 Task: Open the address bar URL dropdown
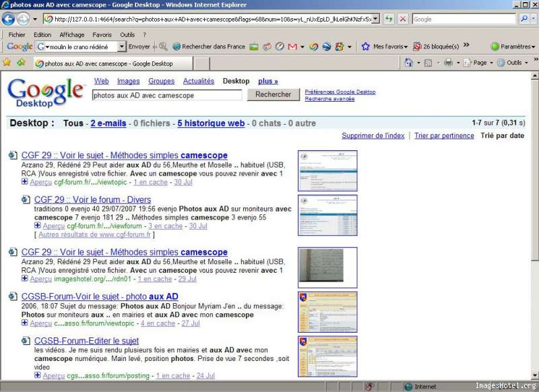pos(376,19)
